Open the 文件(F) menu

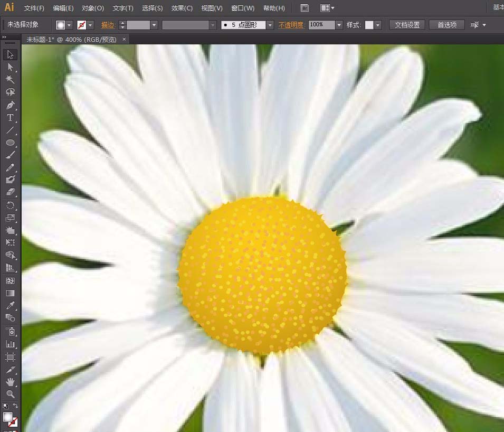(34, 8)
